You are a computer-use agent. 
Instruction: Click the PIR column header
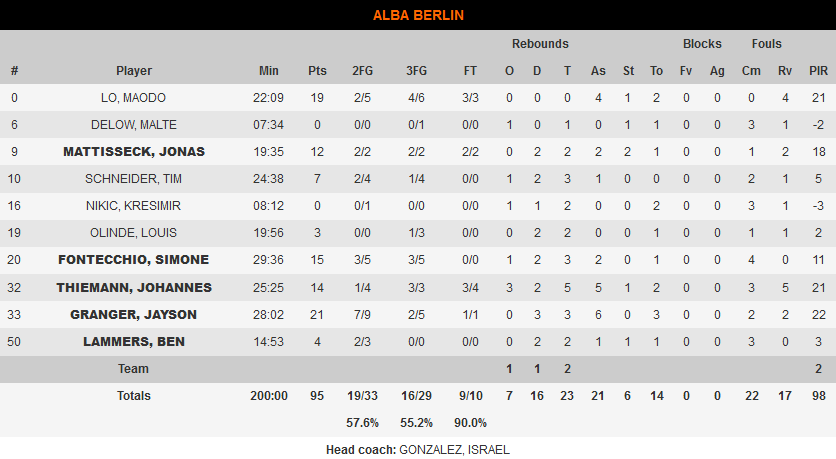click(818, 71)
